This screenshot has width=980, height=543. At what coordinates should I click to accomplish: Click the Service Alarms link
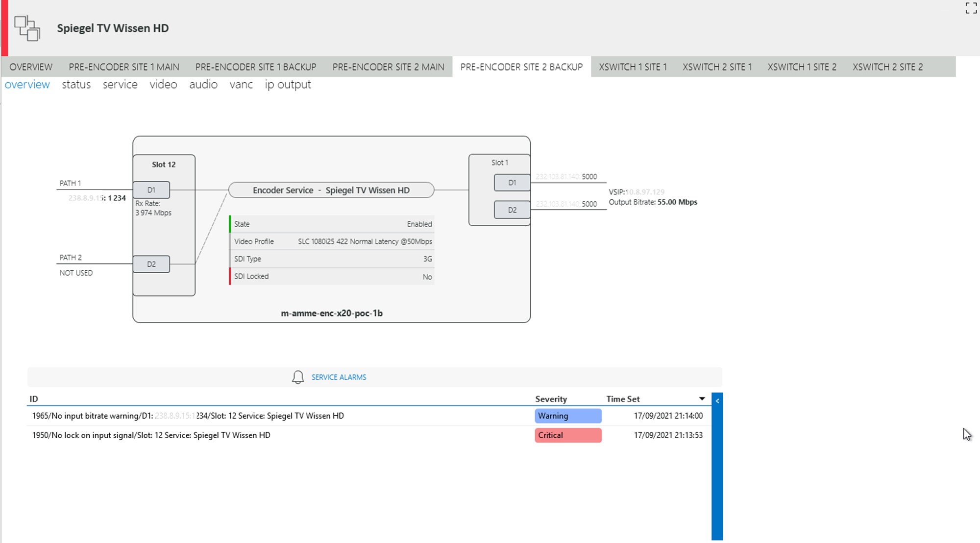pyautogui.click(x=339, y=377)
